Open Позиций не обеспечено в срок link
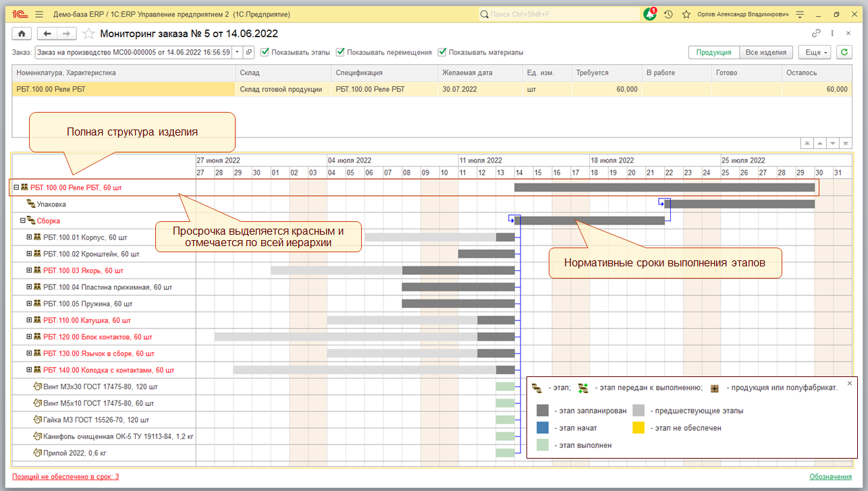 click(65, 477)
